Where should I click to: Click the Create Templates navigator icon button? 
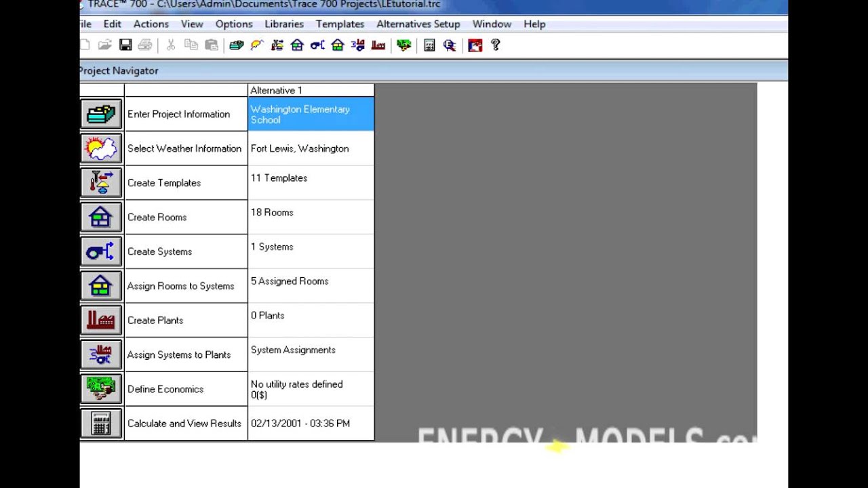click(101, 183)
